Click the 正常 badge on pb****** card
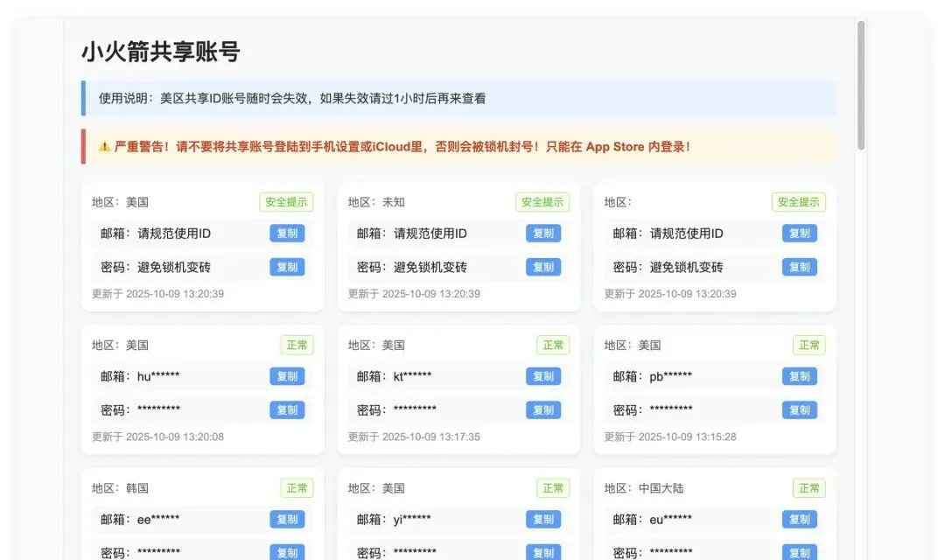 click(x=809, y=345)
